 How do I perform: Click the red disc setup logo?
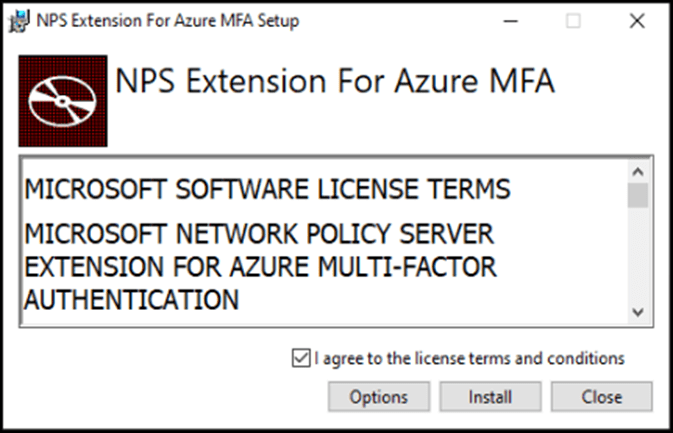coord(63,101)
